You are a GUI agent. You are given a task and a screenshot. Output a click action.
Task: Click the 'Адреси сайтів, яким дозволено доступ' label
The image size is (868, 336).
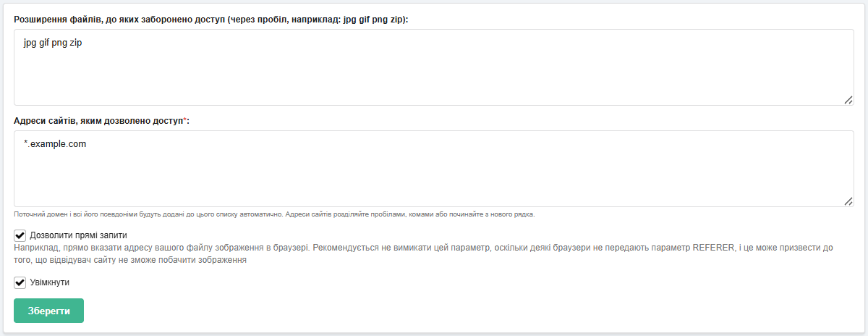[98, 121]
